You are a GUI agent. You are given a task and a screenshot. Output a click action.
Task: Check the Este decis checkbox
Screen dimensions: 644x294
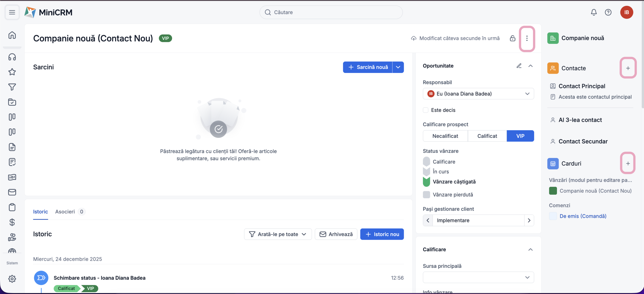pos(426,110)
